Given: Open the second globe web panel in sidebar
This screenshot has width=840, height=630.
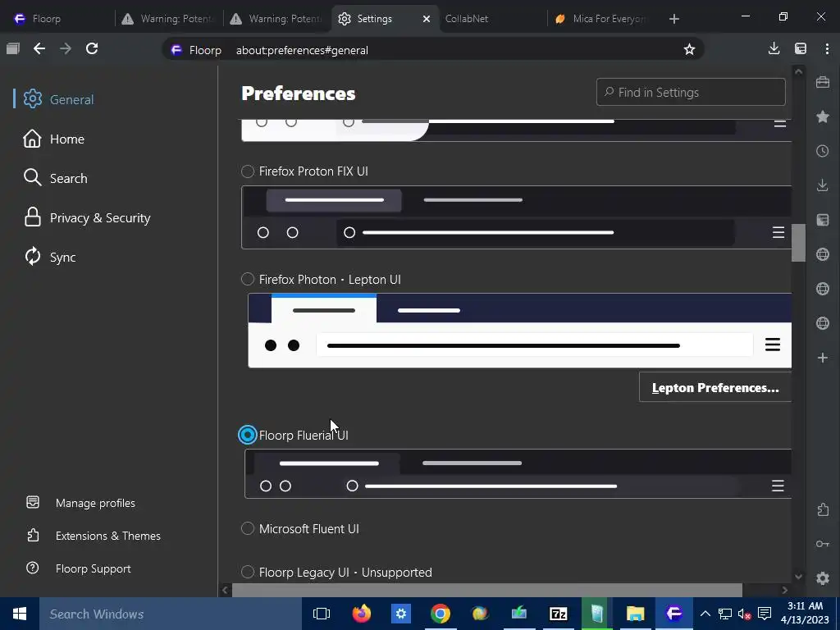Looking at the screenshot, I should point(822,289).
